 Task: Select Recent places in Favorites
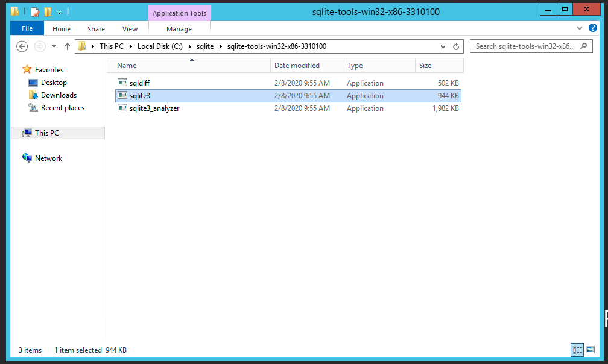tap(63, 108)
